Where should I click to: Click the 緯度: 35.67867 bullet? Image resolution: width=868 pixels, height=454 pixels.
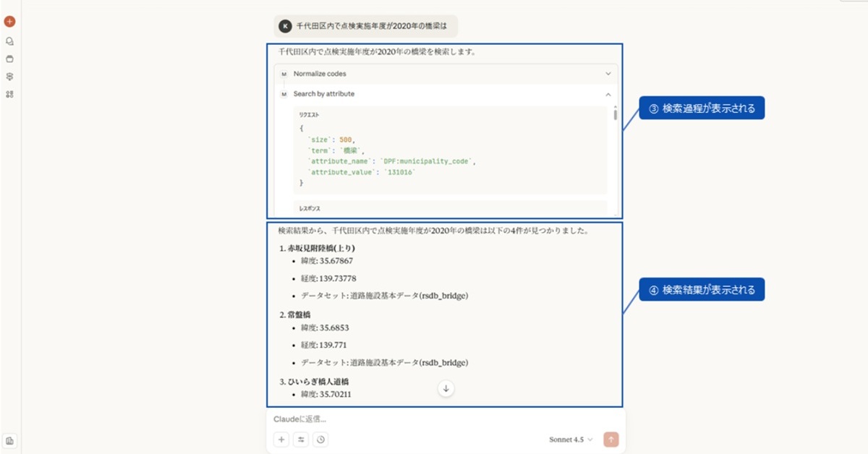(327, 261)
